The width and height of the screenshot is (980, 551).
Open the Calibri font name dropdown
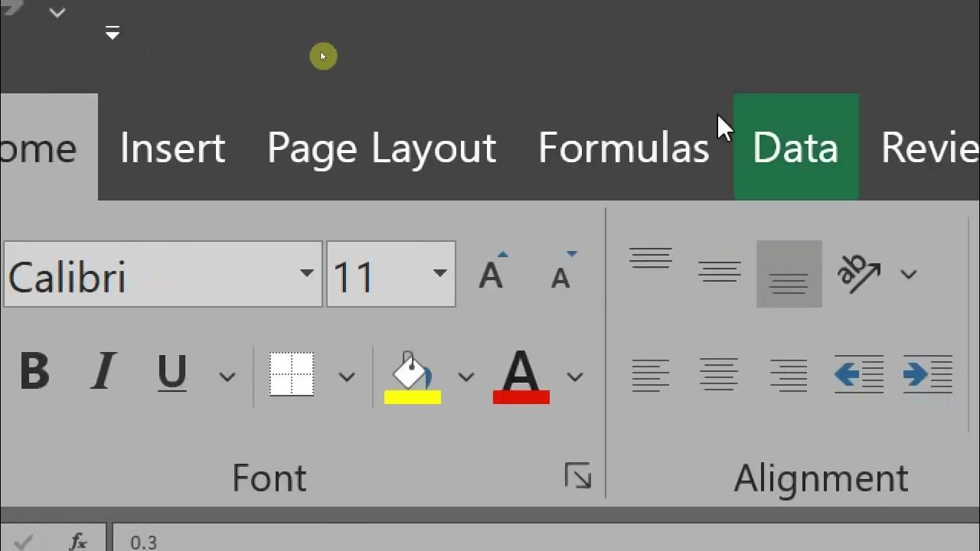(306, 274)
